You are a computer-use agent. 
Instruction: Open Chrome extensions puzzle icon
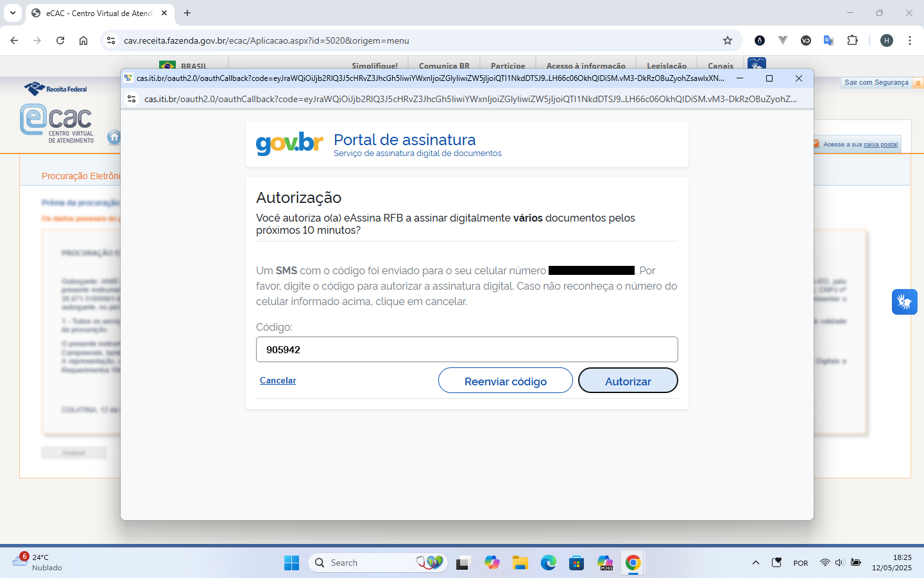coord(852,40)
